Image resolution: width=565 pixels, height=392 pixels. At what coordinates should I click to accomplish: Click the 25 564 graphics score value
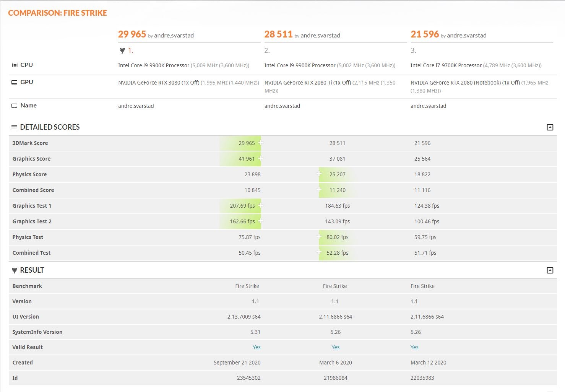click(x=422, y=159)
